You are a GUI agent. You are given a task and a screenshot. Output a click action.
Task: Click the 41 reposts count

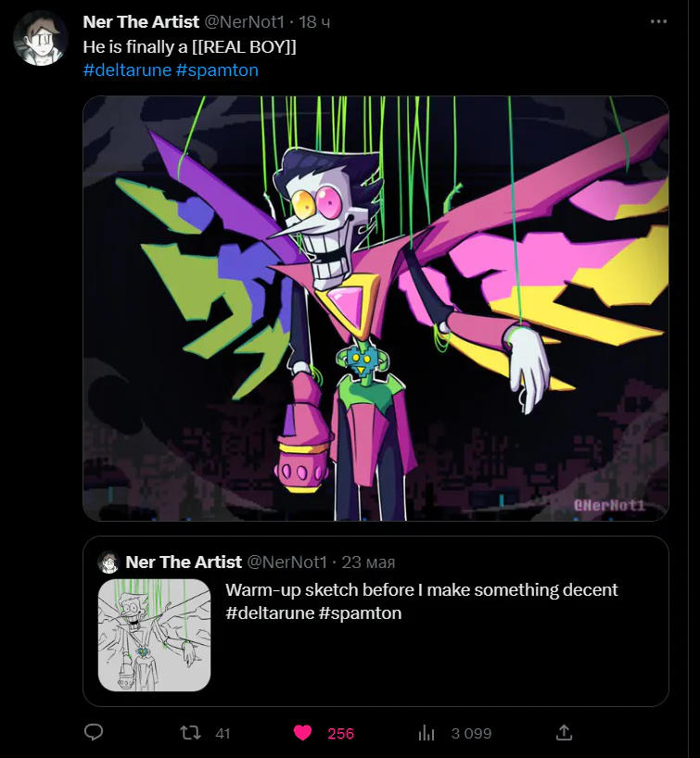(x=223, y=733)
